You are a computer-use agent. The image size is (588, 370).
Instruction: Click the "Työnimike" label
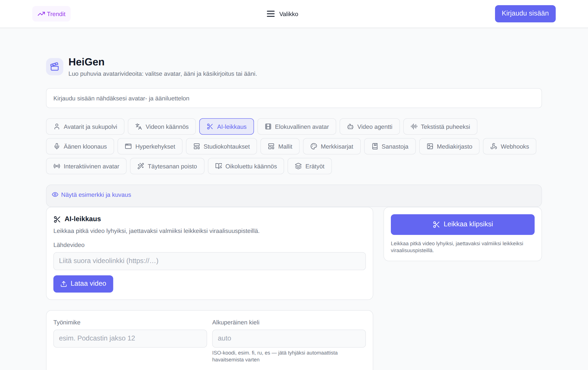tap(67, 322)
